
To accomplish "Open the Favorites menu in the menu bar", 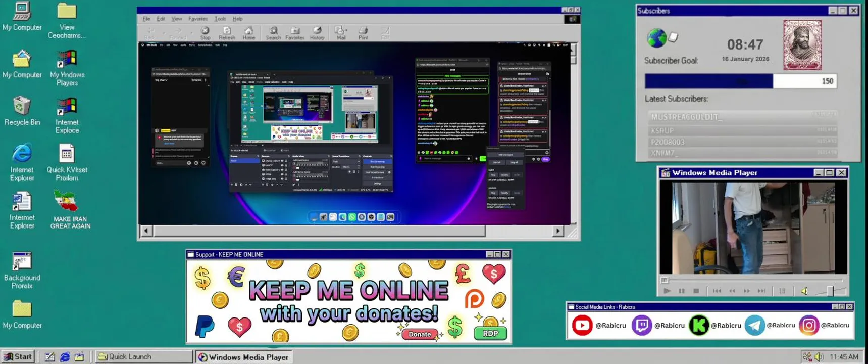I will click(x=198, y=19).
